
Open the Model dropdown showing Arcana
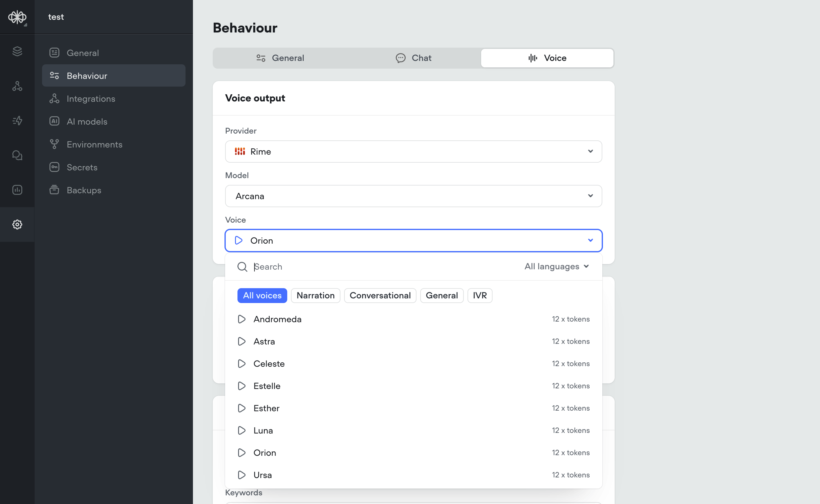pyautogui.click(x=413, y=196)
